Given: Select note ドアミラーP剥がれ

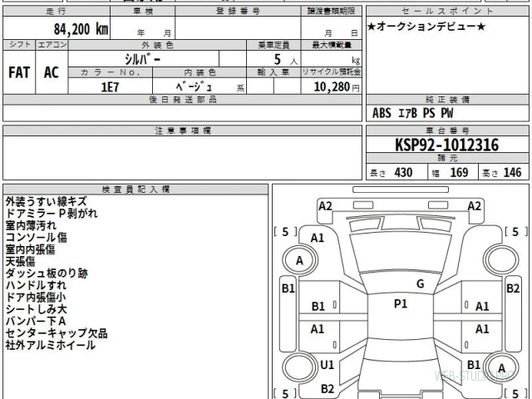Looking at the screenshot, I should pyautogui.click(x=52, y=214).
